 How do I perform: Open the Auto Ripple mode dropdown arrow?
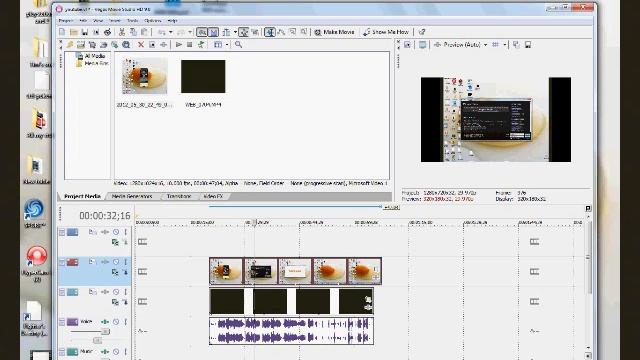tap(235, 32)
